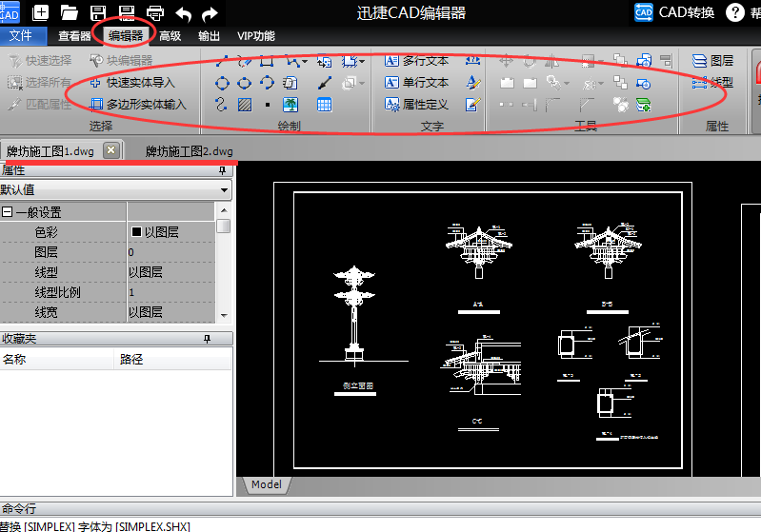Redo the last undone action

[x=210, y=14]
